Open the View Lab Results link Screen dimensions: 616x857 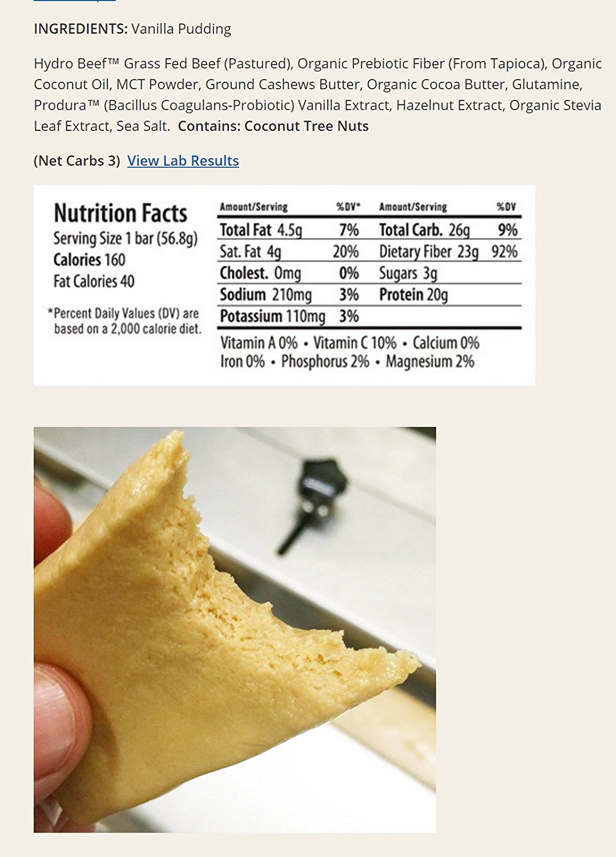pyautogui.click(x=183, y=161)
